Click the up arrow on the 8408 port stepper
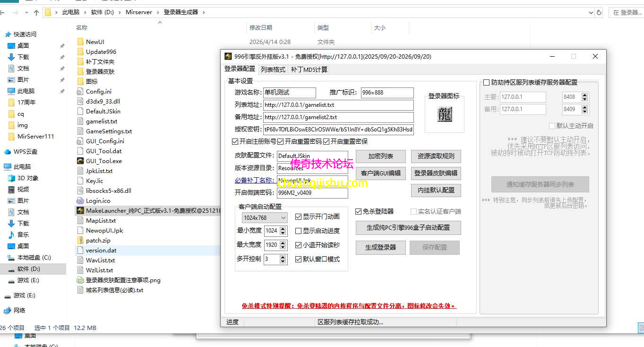Viewport: 644px width, 347px height. (x=584, y=94)
